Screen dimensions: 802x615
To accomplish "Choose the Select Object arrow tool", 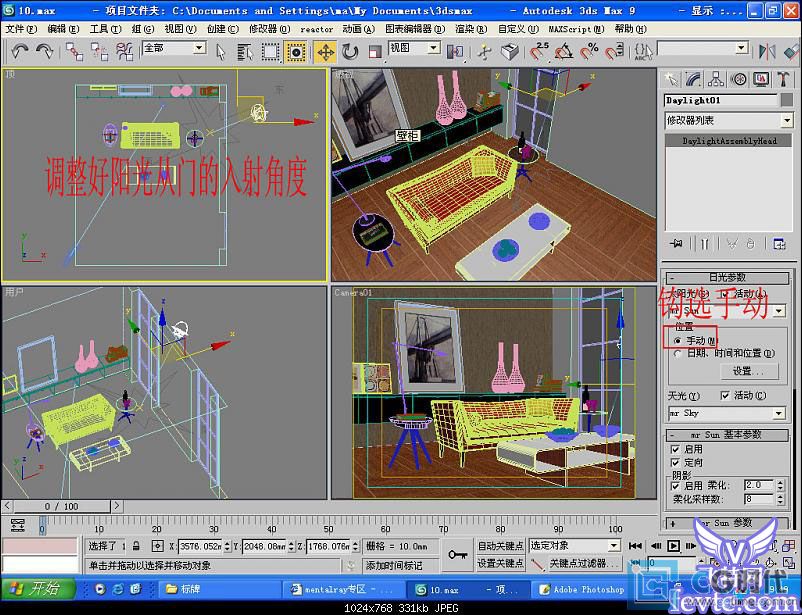I will (x=220, y=52).
